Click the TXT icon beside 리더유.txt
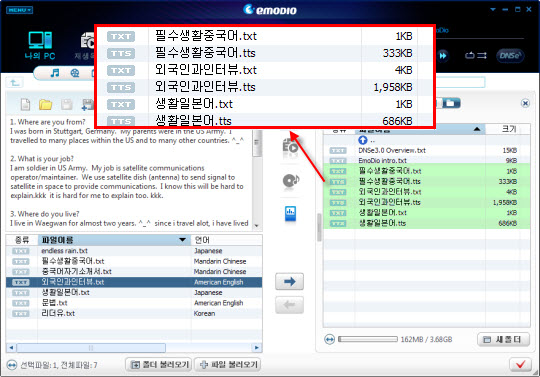 tap(21, 313)
